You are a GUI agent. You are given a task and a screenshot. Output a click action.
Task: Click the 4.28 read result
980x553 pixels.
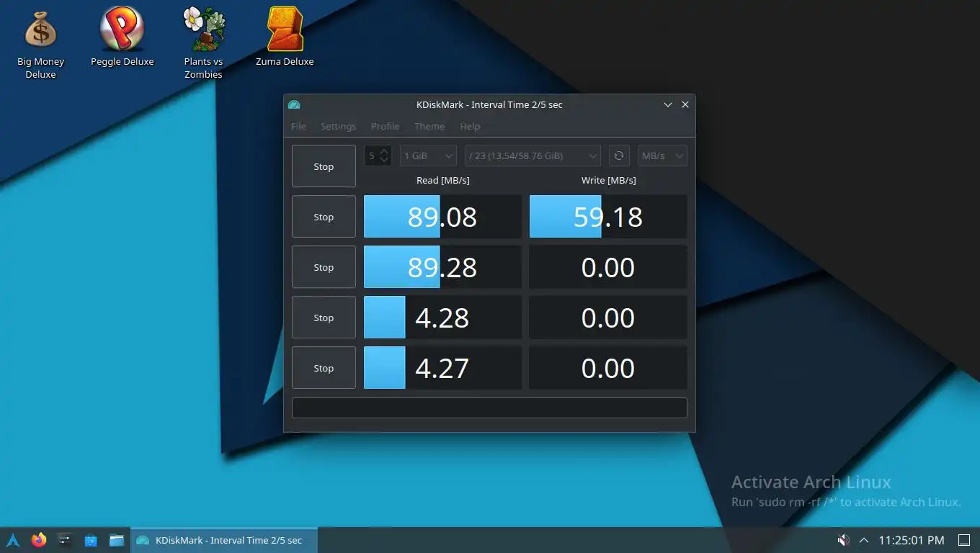tap(442, 318)
